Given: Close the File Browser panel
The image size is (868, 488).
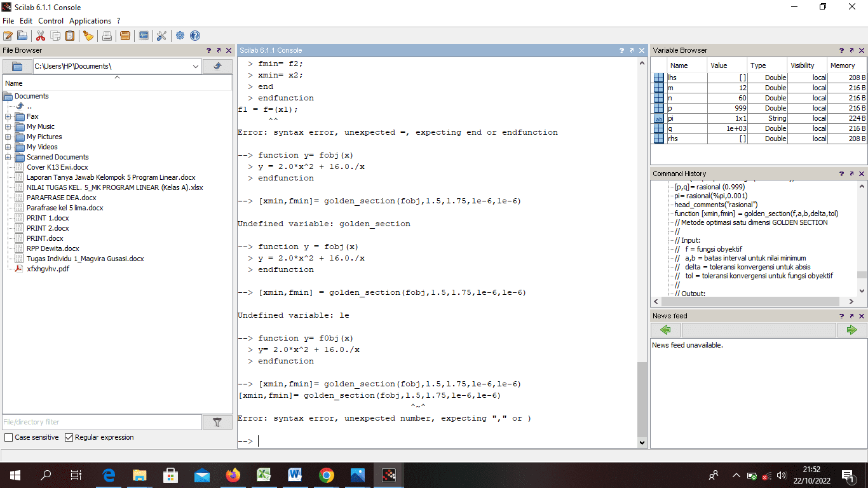Looking at the screenshot, I should point(229,50).
